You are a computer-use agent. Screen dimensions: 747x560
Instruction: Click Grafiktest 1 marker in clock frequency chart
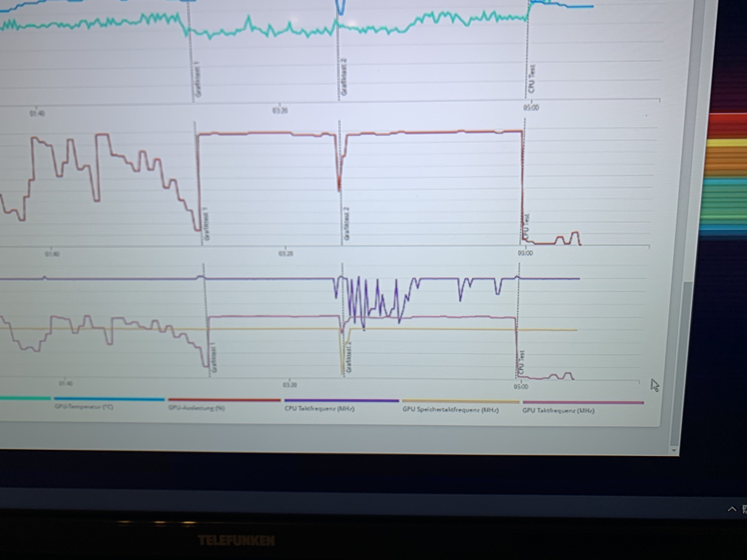(x=214, y=358)
